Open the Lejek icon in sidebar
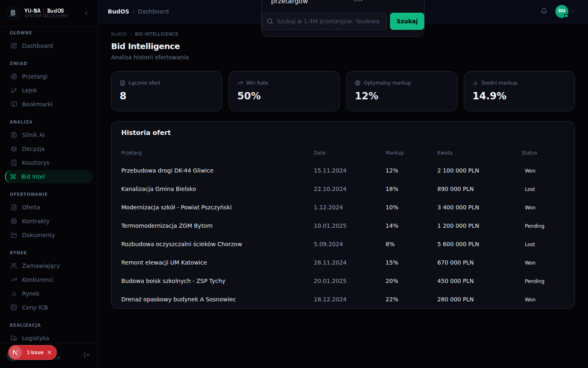 [x=14, y=90]
